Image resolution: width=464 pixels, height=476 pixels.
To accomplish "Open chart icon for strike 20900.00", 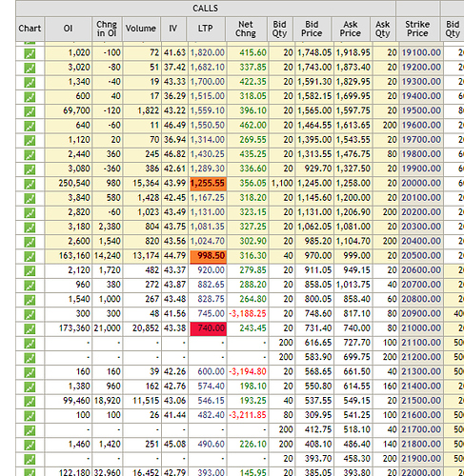I will click(x=30, y=314).
